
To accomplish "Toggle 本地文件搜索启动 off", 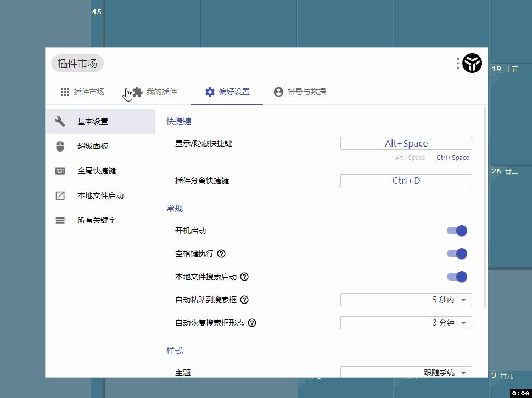I will (x=457, y=277).
